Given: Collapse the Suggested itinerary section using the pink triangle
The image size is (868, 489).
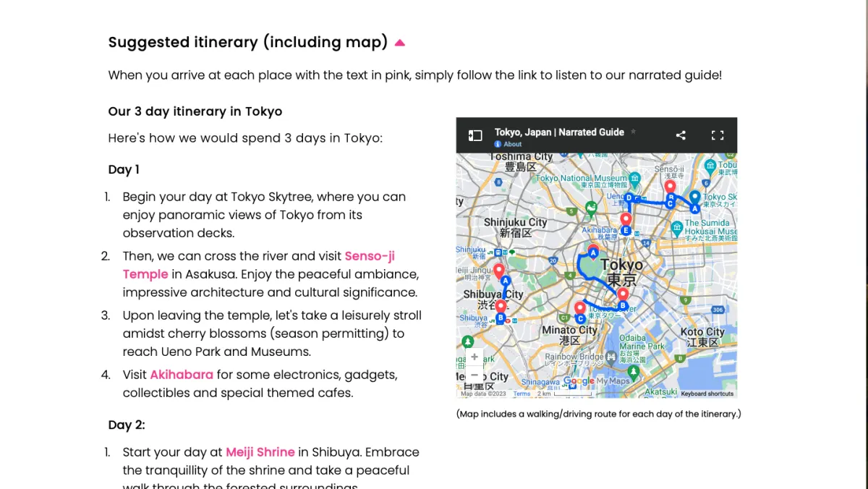Looking at the screenshot, I should pyautogui.click(x=400, y=43).
